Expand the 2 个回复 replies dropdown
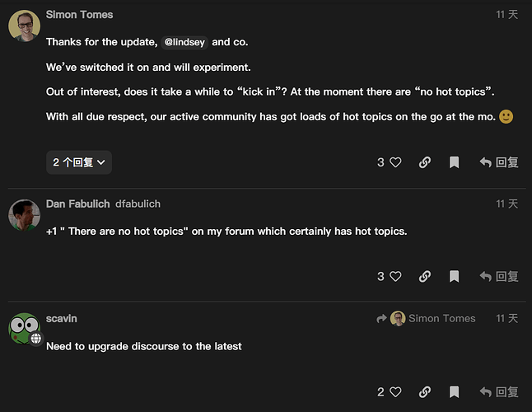This screenshot has height=412, width=532. click(x=79, y=162)
